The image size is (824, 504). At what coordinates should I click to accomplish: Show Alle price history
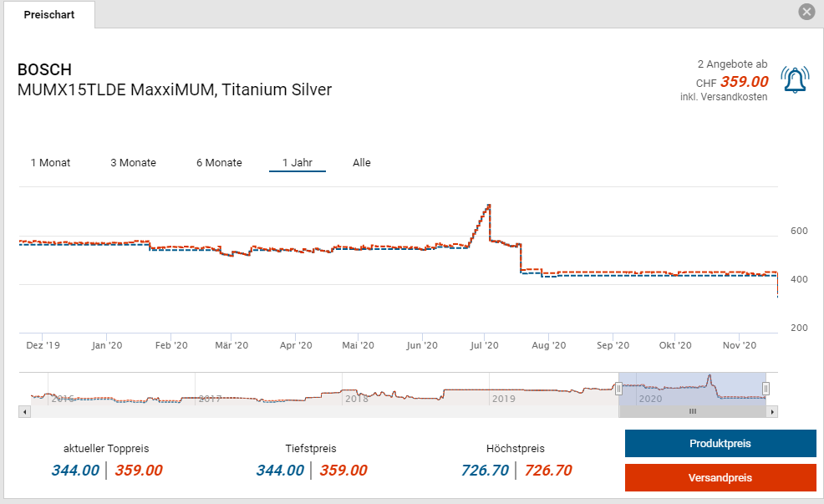[361, 163]
